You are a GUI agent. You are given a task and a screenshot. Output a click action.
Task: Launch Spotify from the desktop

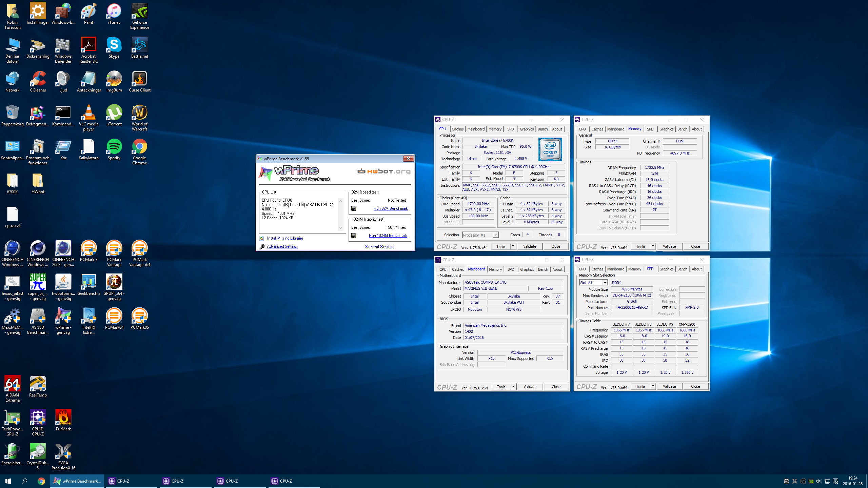[x=114, y=149]
